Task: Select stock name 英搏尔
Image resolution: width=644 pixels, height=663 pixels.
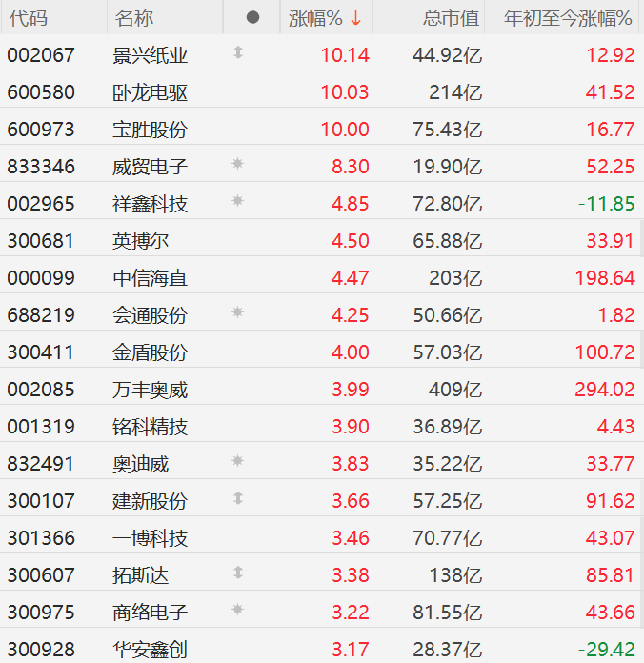Action: pos(140,241)
